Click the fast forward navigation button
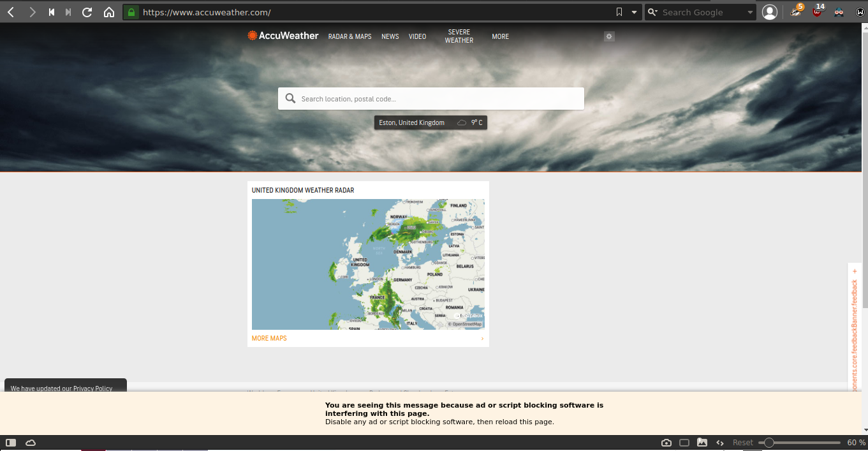This screenshot has width=868, height=451. 68,12
